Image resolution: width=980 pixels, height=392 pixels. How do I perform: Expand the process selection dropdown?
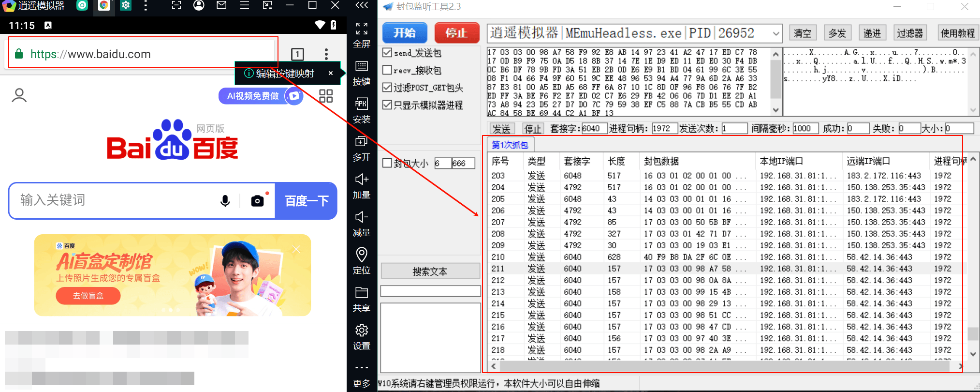[x=776, y=33]
